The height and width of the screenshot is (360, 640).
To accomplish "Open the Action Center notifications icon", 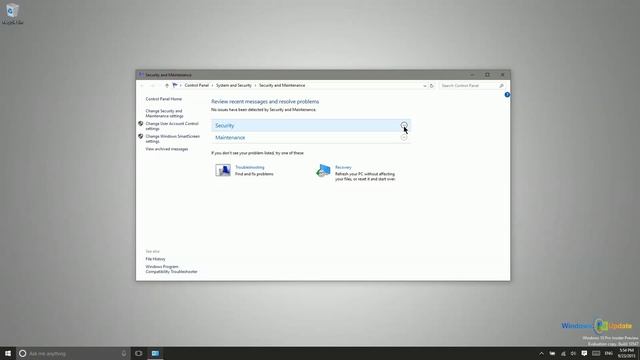I will tap(584, 353).
